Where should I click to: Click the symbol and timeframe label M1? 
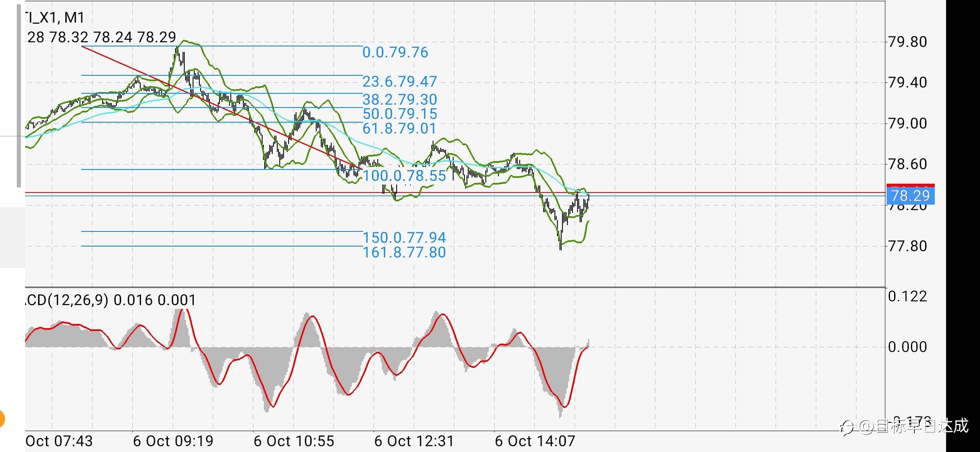55,18
